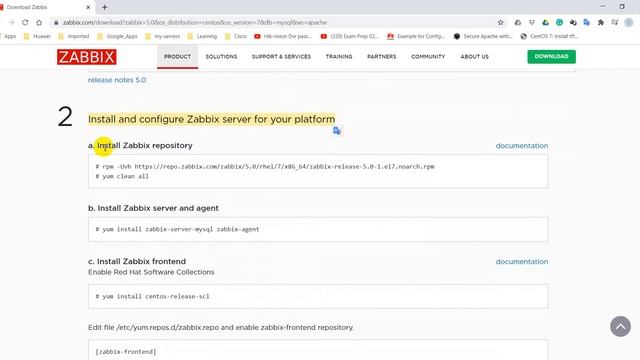Select the Download Zabbix browser tab

pyautogui.click(x=46, y=7)
